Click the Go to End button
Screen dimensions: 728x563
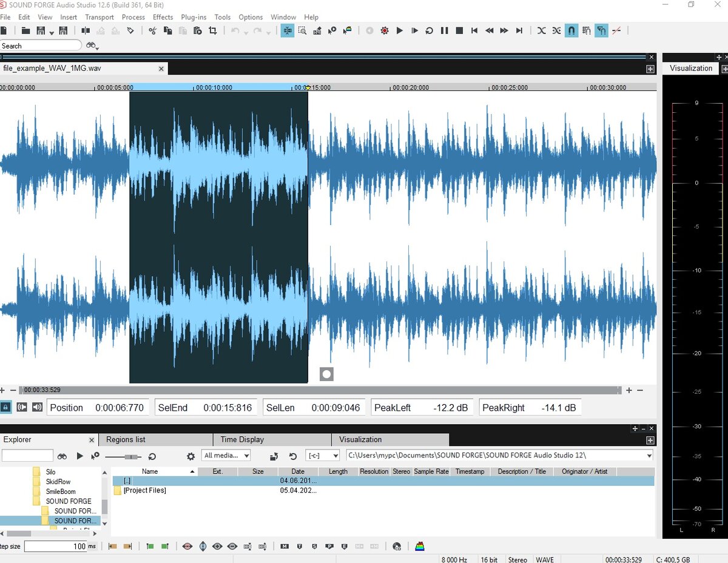coord(519,30)
